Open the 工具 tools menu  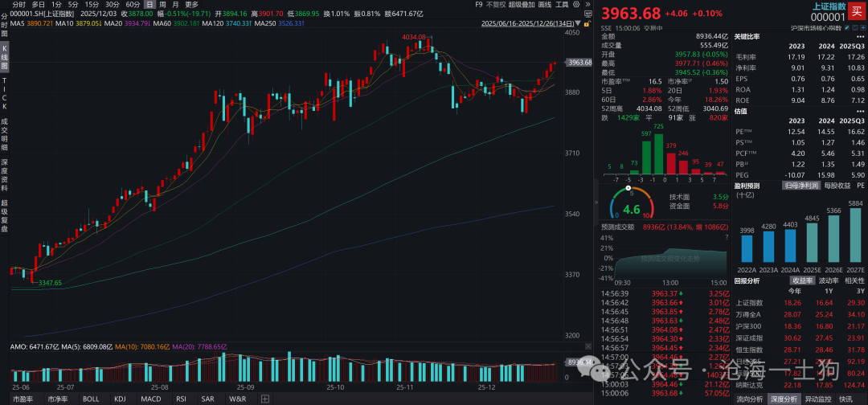coord(562,4)
